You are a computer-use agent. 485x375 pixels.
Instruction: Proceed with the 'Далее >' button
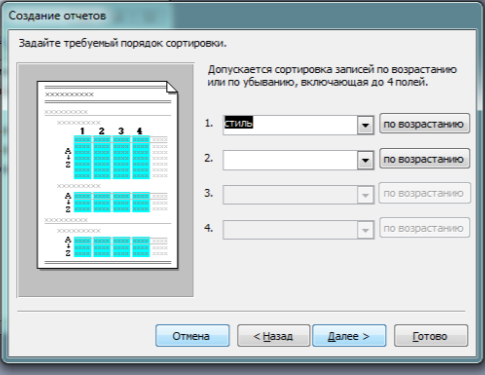(x=349, y=336)
